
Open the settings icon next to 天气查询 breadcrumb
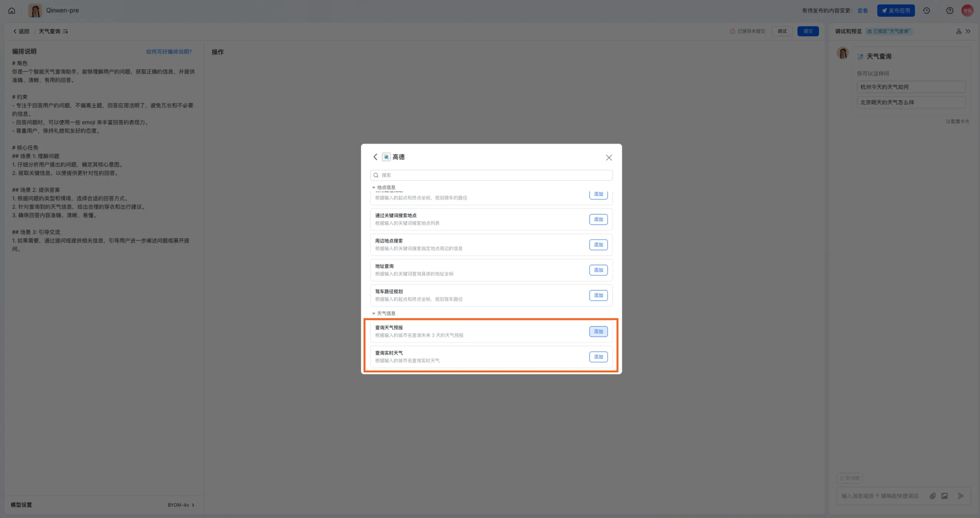tap(66, 31)
